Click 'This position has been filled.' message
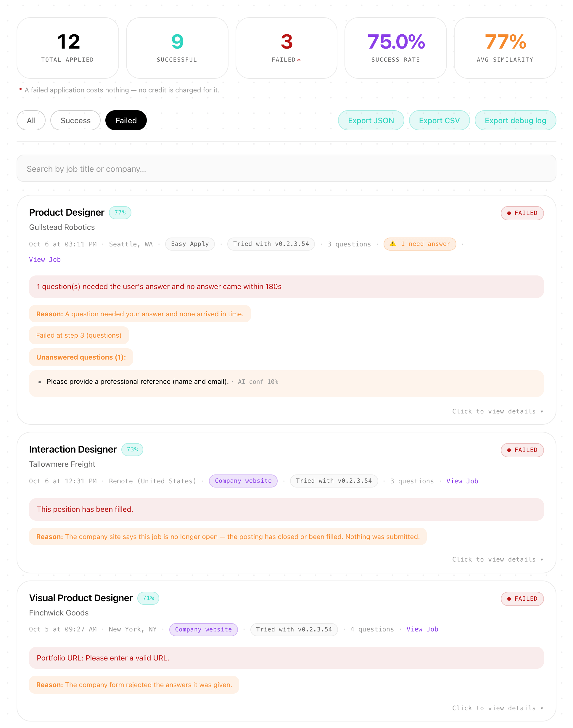 [286, 509]
